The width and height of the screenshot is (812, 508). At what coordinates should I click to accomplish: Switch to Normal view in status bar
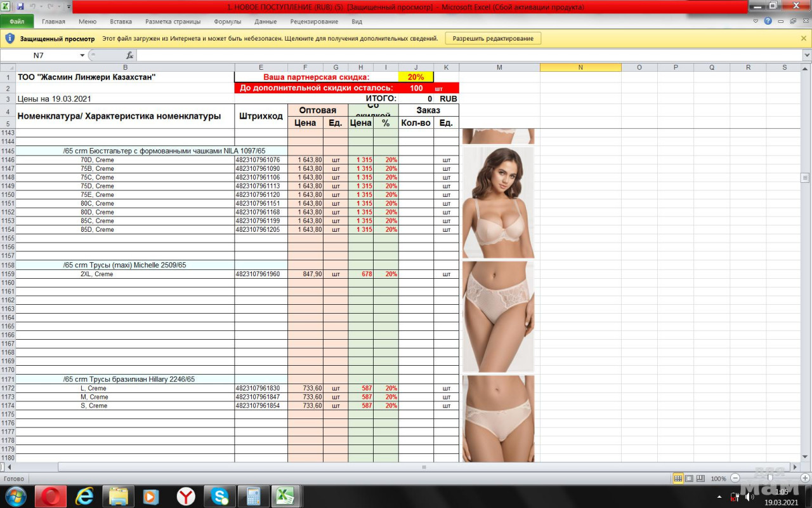pyautogui.click(x=678, y=478)
